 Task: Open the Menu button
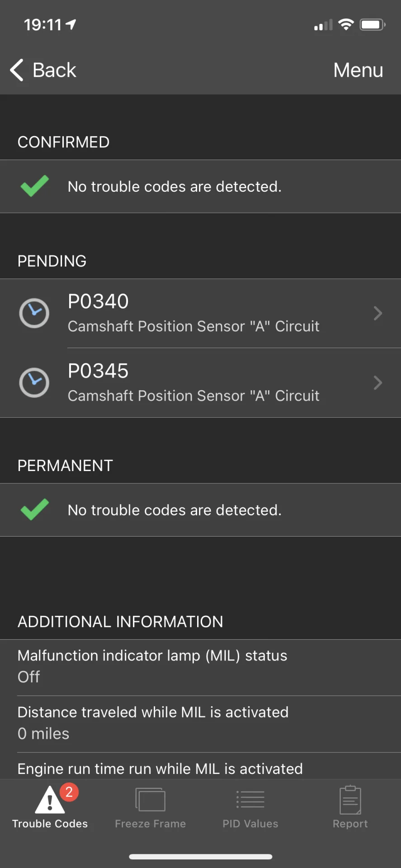click(x=358, y=70)
